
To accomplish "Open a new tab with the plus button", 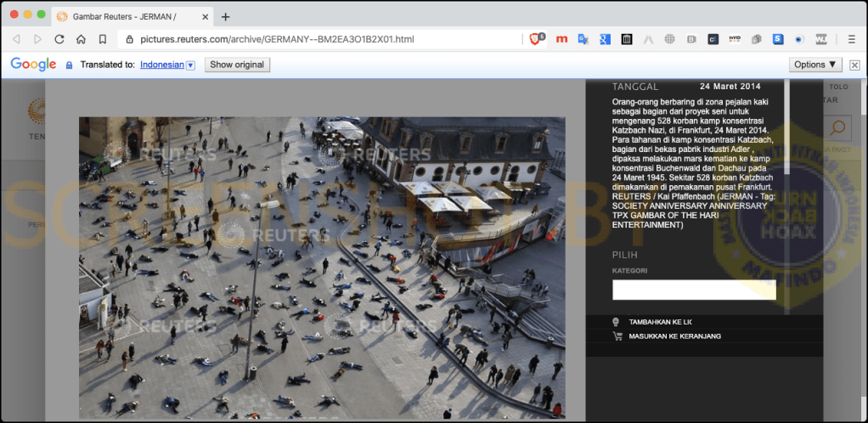I will 225,17.
